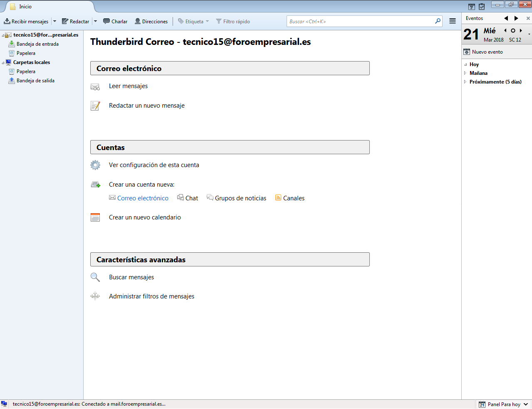The image size is (532, 409).
Task: Go to previous day in mini calendar
Action: click(x=505, y=30)
